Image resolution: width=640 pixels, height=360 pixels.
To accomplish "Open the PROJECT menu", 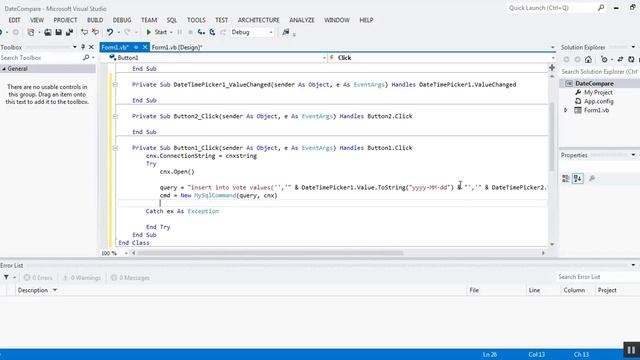I will coord(65,20).
